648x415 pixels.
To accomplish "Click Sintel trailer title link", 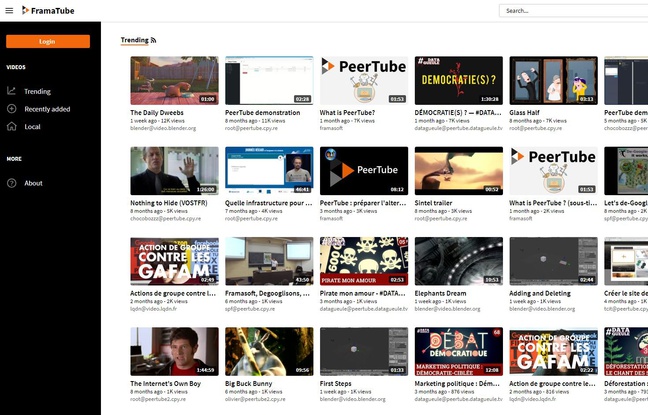I will [x=434, y=203].
